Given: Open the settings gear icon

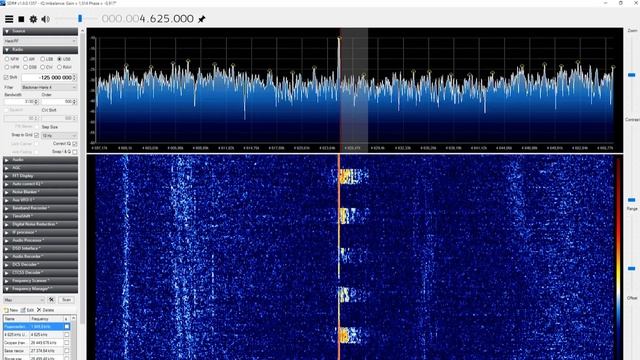Looking at the screenshot, I should (x=33, y=19).
